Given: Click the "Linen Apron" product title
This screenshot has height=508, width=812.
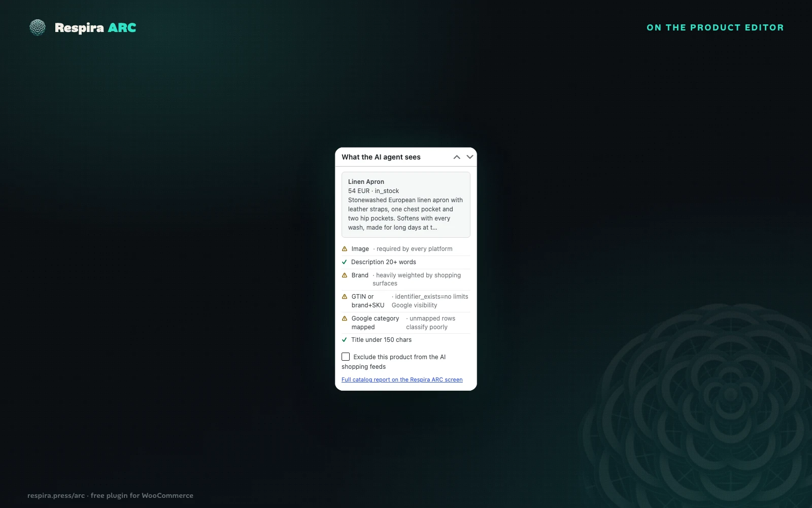Looking at the screenshot, I should (366, 182).
